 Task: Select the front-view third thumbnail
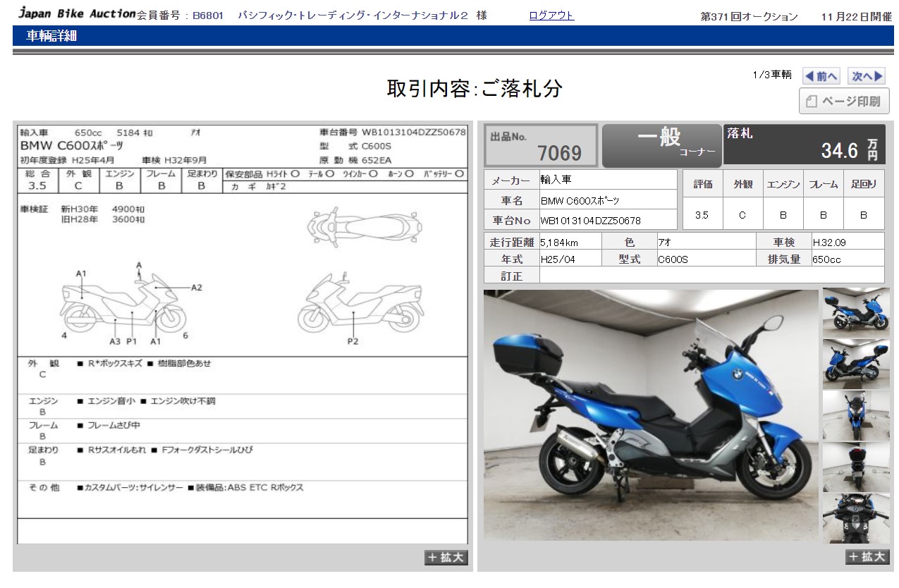[x=856, y=415]
